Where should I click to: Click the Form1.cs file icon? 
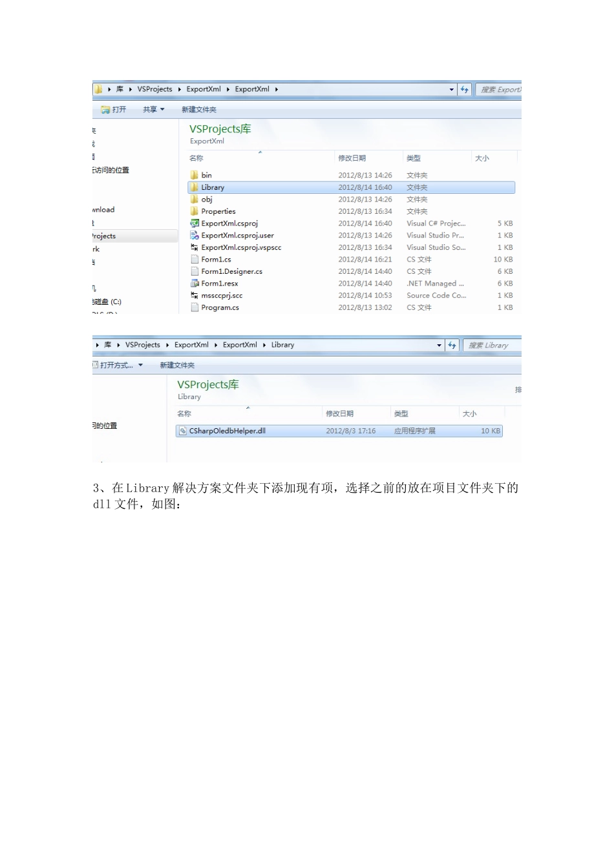[x=194, y=260]
